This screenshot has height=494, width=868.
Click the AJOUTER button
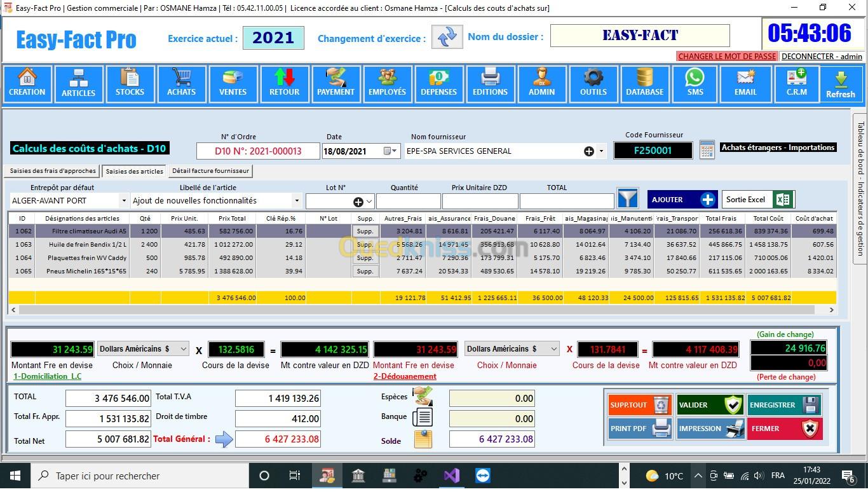[682, 200]
